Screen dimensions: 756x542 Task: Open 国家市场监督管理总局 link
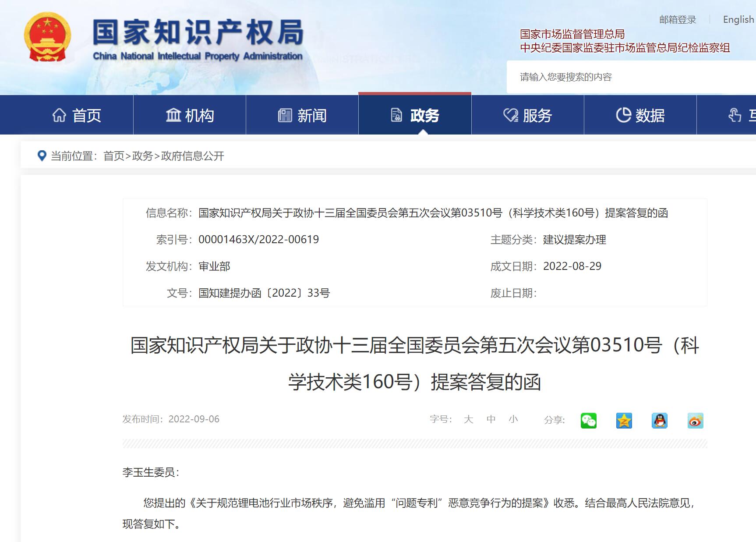coord(572,34)
